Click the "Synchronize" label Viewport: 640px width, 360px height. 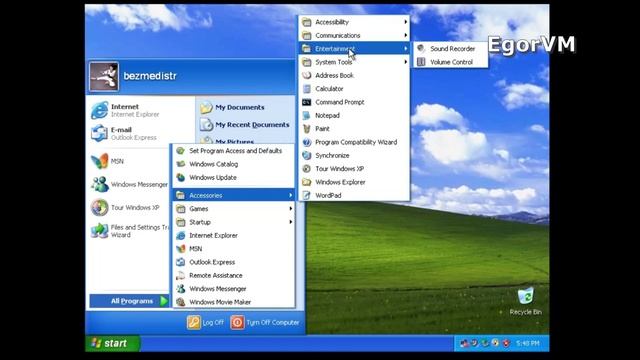coord(332,156)
